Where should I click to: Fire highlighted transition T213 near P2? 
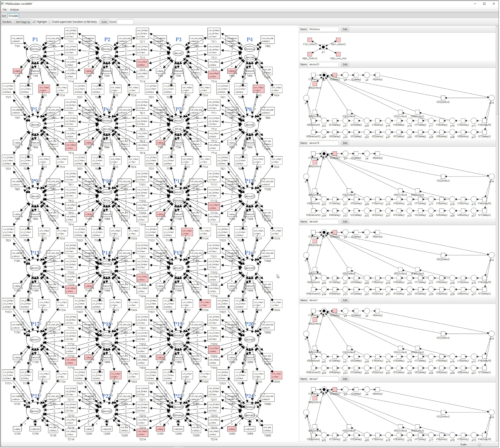click(142, 63)
